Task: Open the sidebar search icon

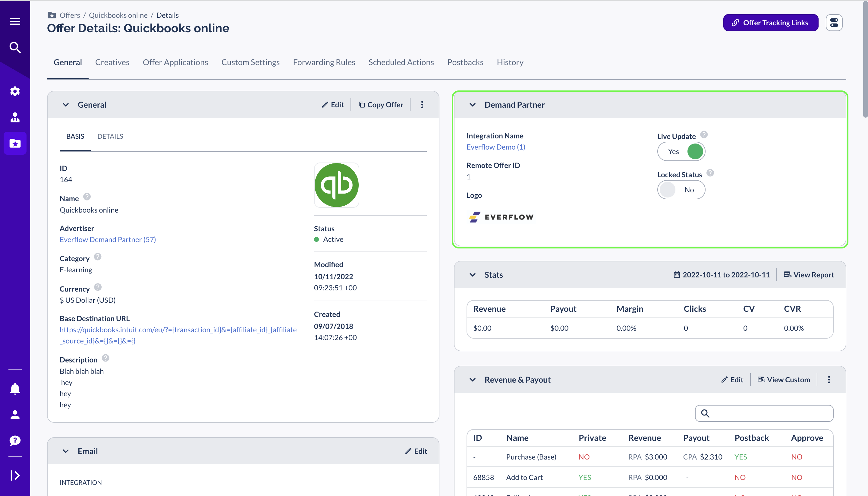Action: 15,47
